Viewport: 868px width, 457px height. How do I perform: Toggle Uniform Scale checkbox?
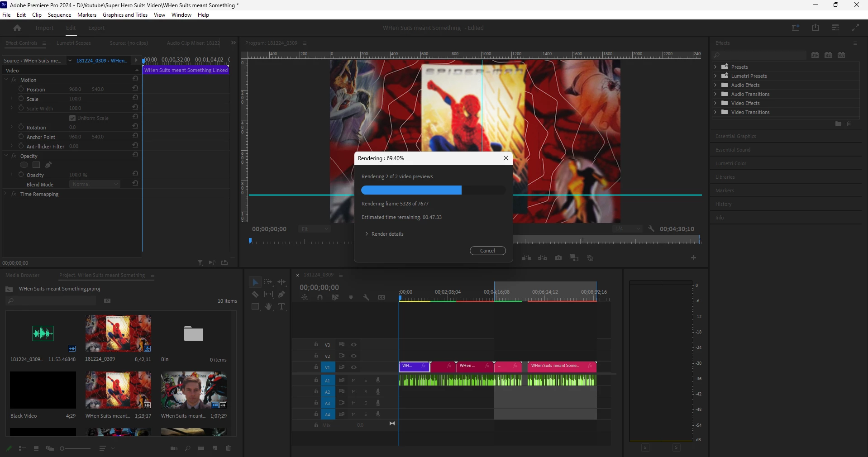click(x=72, y=118)
